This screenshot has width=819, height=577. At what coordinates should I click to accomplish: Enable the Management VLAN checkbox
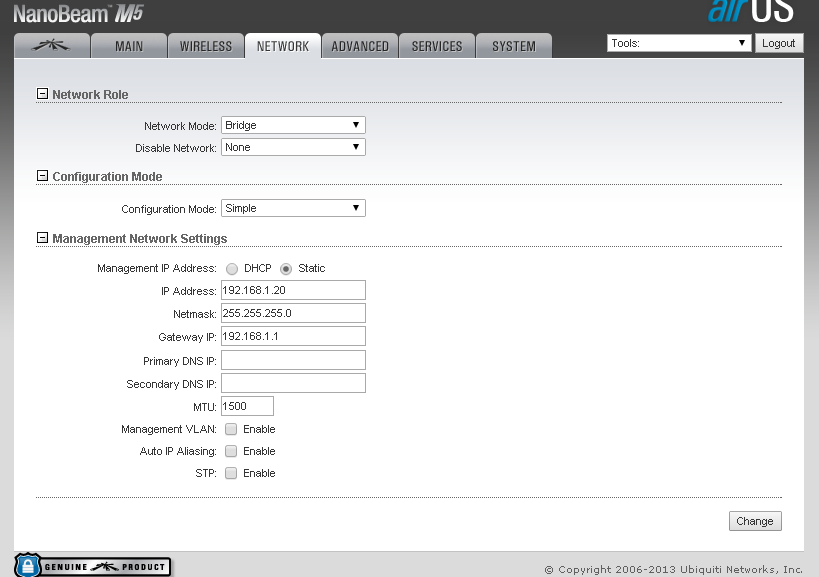click(x=231, y=429)
